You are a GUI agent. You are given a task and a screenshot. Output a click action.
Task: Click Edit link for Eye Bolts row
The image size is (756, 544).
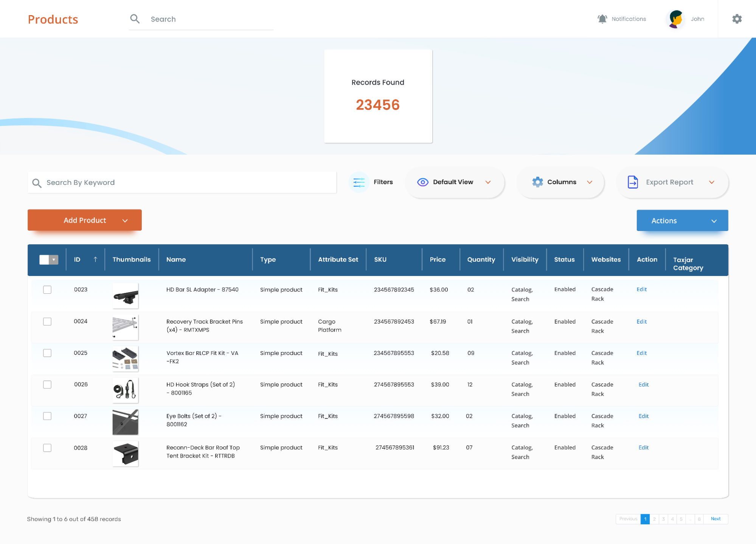pyautogui.click(x=643, y=416)
